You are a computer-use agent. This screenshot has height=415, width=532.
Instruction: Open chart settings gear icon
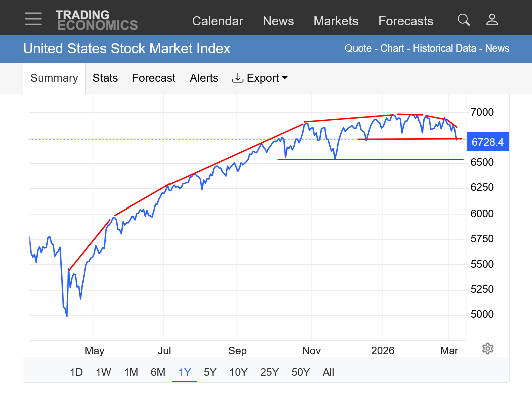487,349
